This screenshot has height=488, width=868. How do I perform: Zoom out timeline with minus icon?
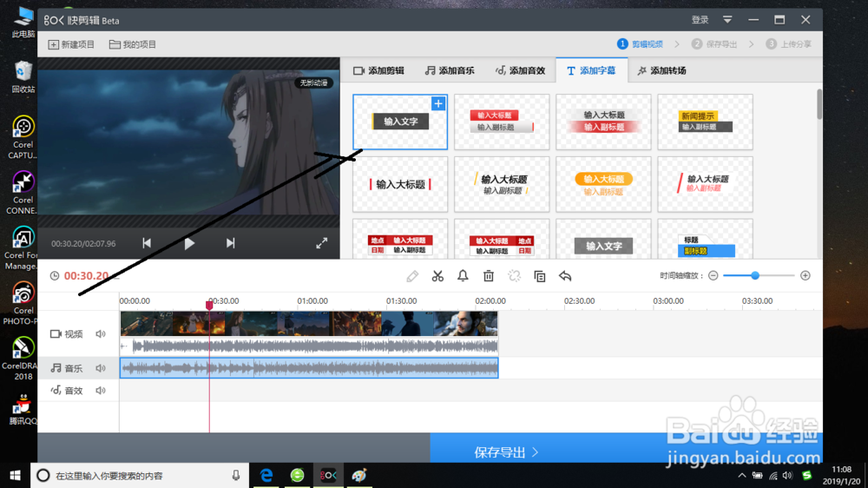pos(713,276)
